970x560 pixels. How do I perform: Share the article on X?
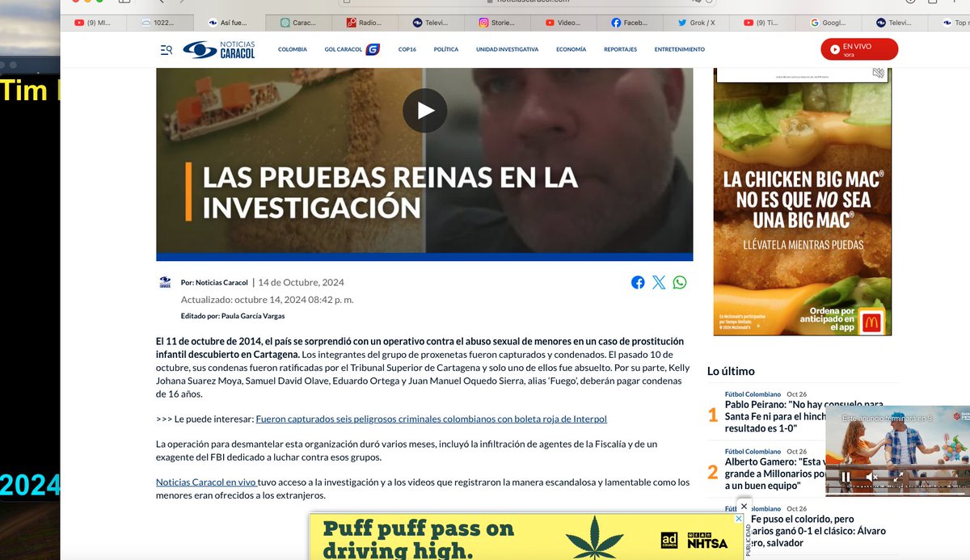point(659,282)
